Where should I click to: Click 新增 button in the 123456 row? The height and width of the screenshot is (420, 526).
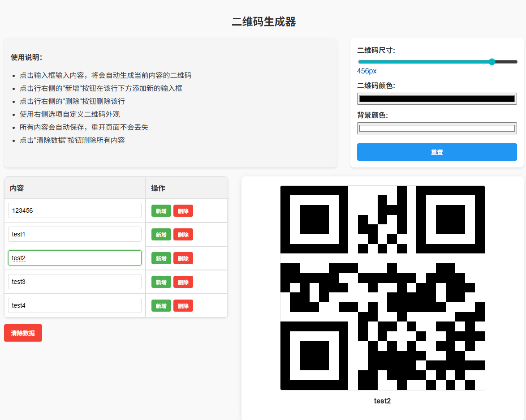[161, 211]
